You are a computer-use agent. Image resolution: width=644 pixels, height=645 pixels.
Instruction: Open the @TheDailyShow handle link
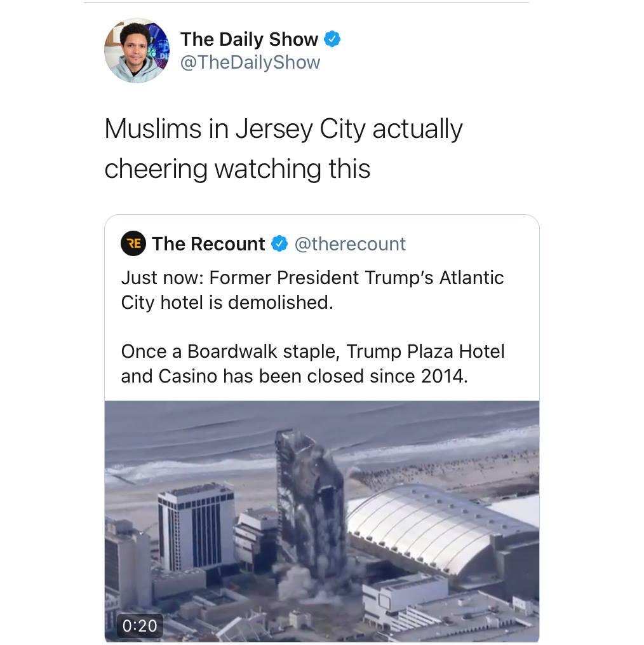[x=250, y=62]
